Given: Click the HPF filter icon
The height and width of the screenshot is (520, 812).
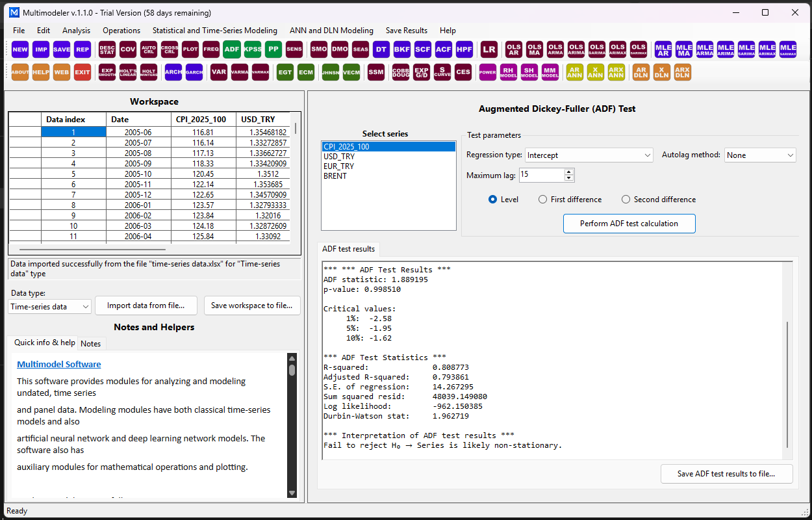Looking at the screenshot, I should [464, 49].
